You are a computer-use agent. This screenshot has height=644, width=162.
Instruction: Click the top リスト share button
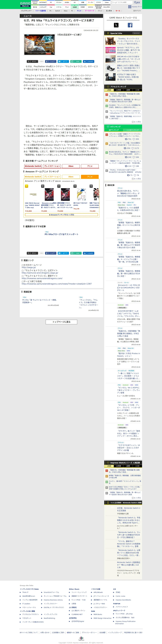pyautogui.click(x=42, y=61)
